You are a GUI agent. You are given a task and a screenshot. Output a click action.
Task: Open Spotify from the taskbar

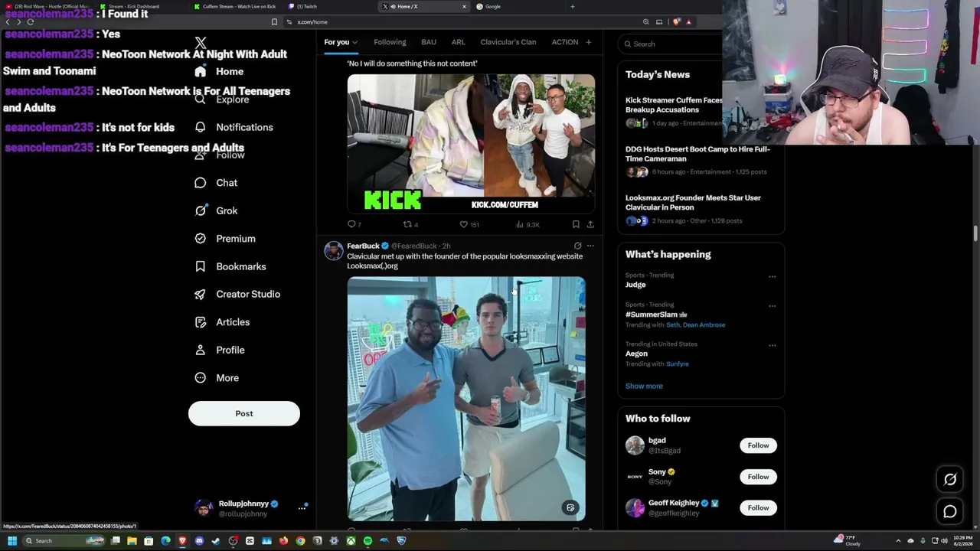(x=367, y=541)
